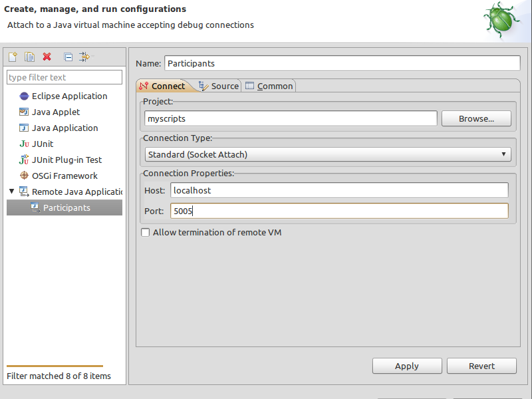Click the OSGi Framework icon
532x399 pixels.
click(24, 176)
